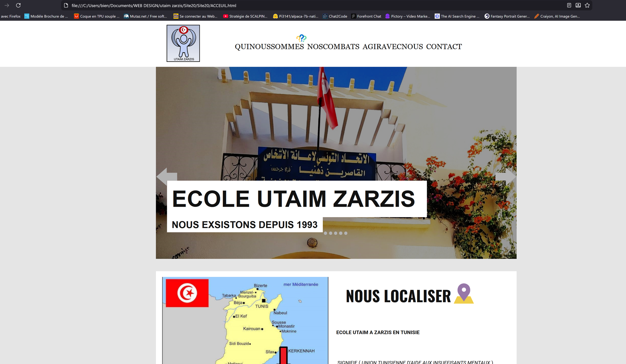Bookmark this page with the star icon
The image size is (626, 364).
(x=587, y=5)
